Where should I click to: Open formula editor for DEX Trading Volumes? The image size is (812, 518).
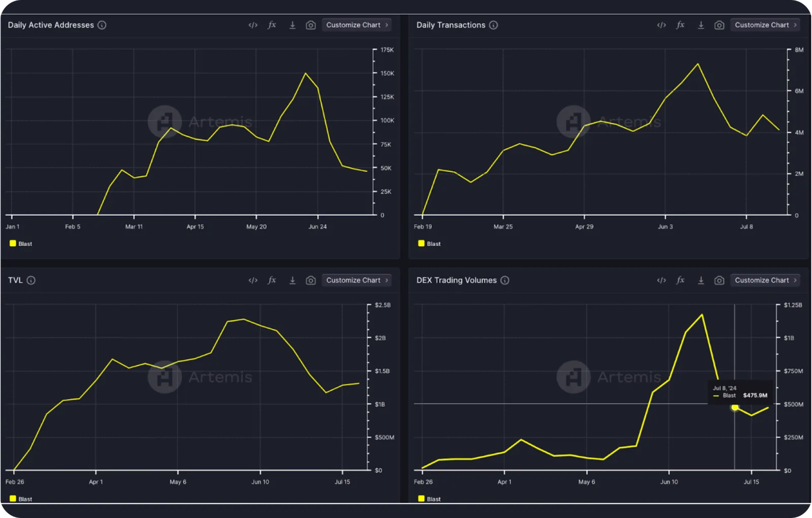681,280
